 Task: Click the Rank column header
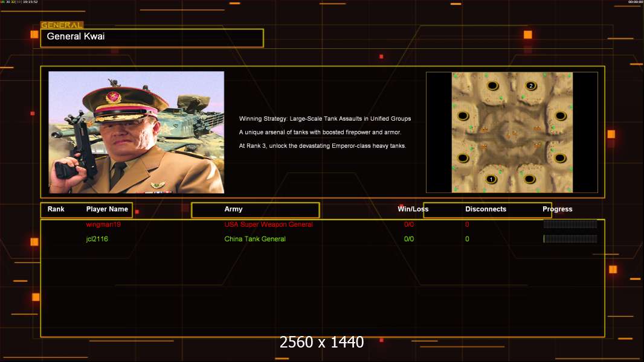click(x=56, y=209)
